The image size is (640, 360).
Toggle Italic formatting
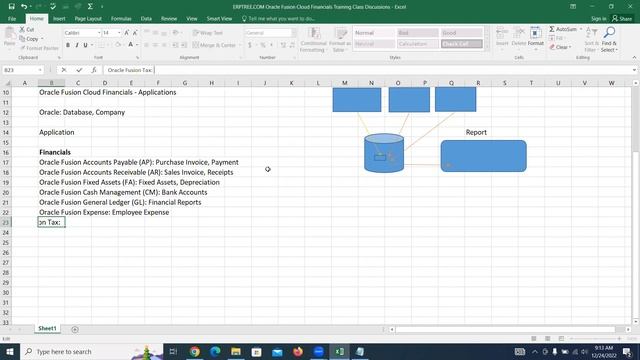[x=77, y=45]
